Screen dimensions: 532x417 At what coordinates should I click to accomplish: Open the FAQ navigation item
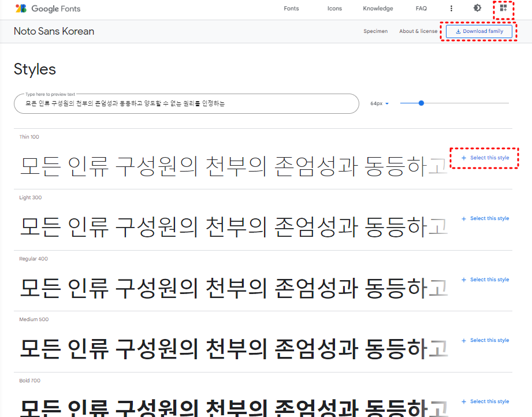(422, 9)
